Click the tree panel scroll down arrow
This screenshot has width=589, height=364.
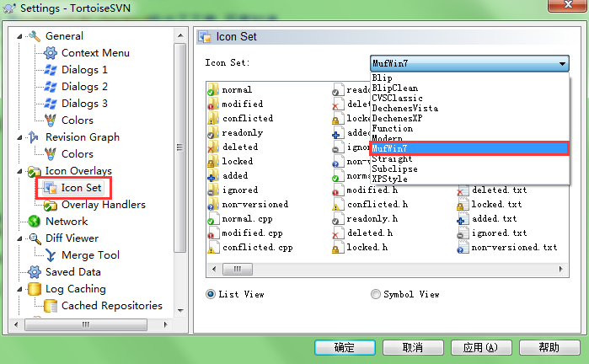[180, 311]
